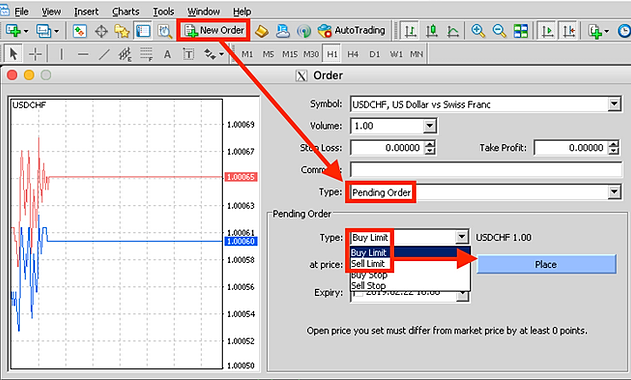Focus the Stop Loss value field
Viewport: 631px width, 380px height.
click(x=387, y=148)
